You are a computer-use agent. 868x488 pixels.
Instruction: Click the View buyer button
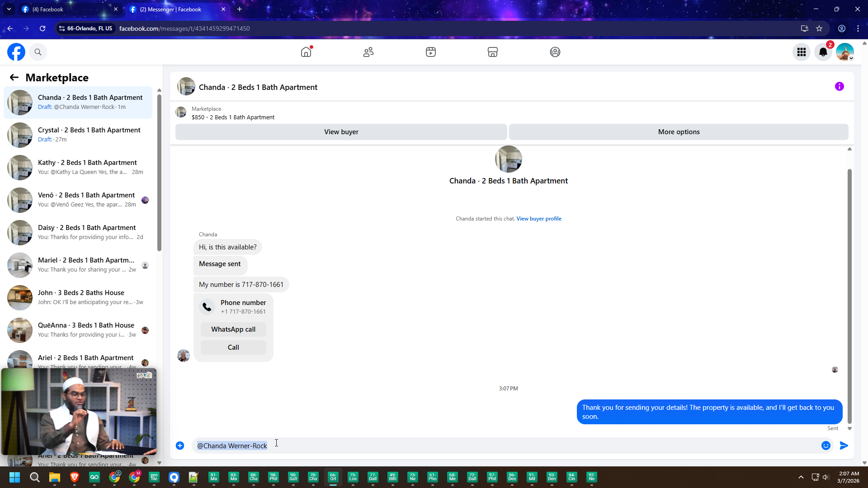(x=341, y=132)
